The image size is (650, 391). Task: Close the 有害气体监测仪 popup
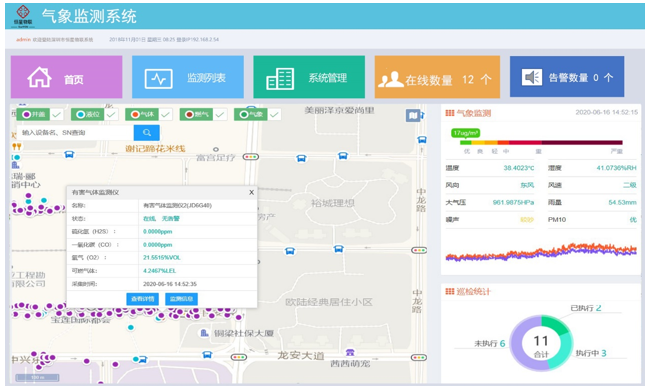coord(251,192)
